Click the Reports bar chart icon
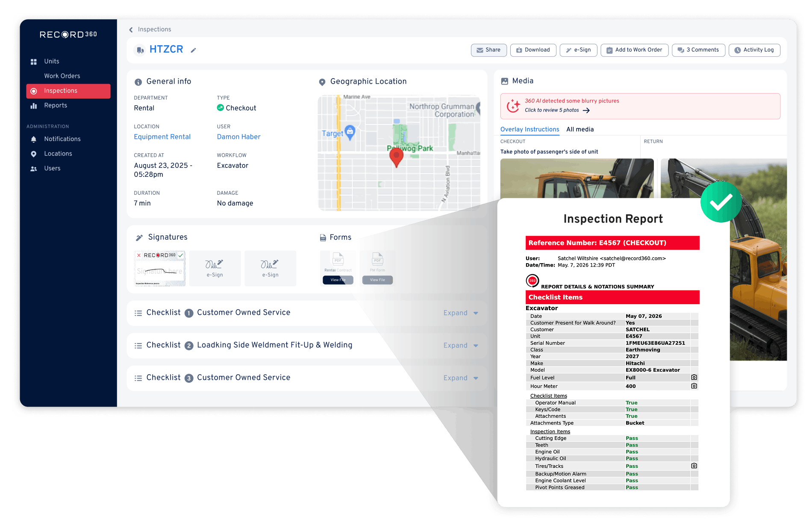812x531 pixels. (x=34, y=106)
